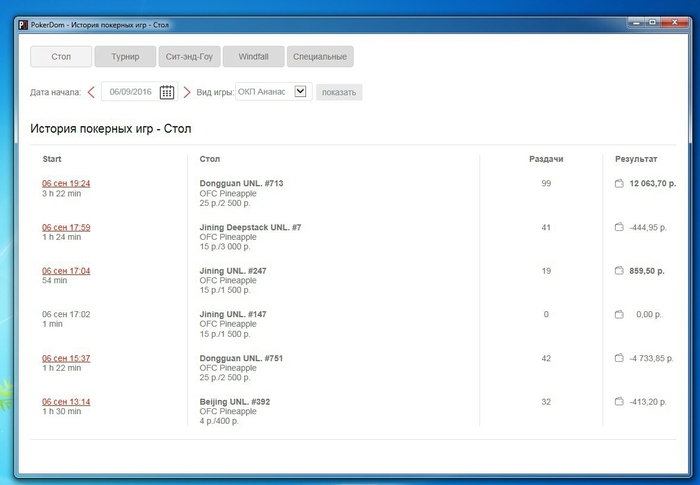The height and width of the screenshot is (485, 700).
Task: Select table name Dongguan UNL. #713
Action: [242, 184]
